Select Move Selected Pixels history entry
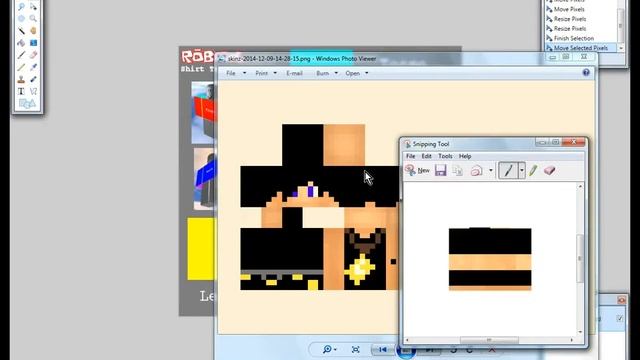This screenshot has width=640, height=360. pos(581,48)
